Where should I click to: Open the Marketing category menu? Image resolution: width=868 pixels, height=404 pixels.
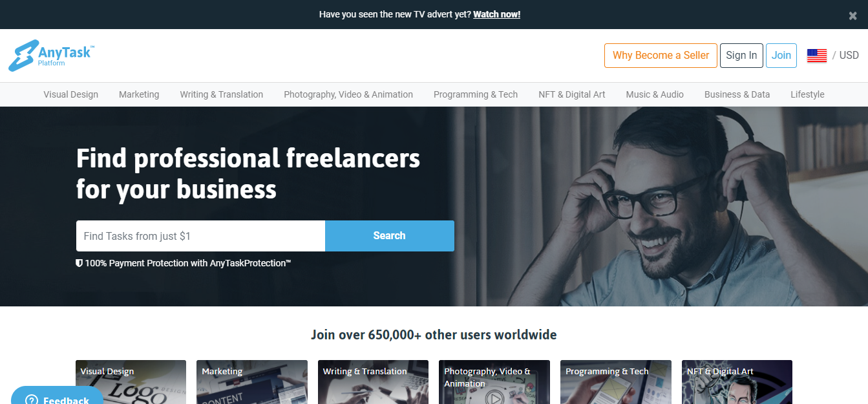139,94
